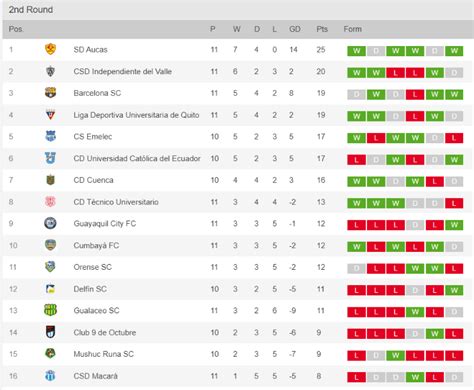Screen dimensions: 474x390
Task: Sort the table by the Pts column
Action: click(x=322, y=29)
